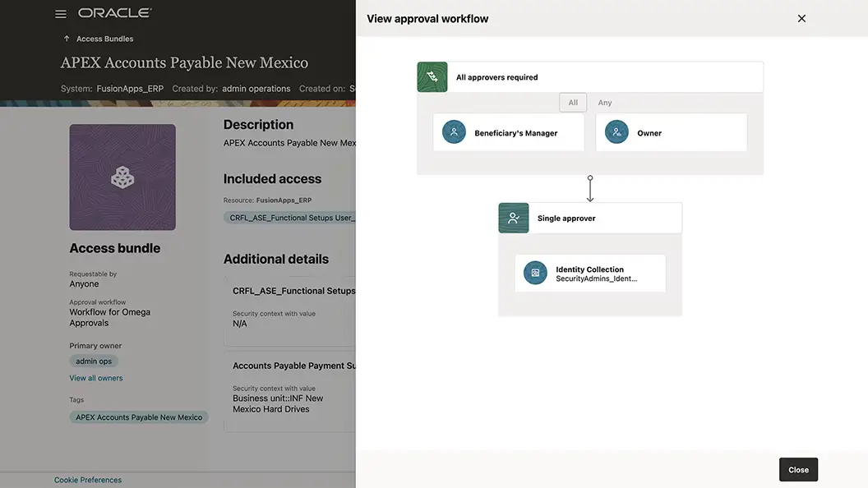
Task: Open the Identity Collection SecurityAdmins card
Action: point(590,274)
